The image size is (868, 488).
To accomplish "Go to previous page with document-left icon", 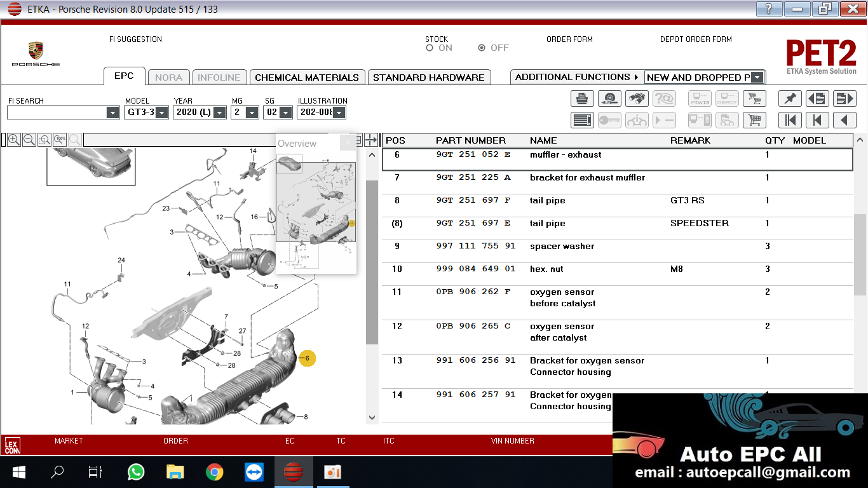I will 817,98.
